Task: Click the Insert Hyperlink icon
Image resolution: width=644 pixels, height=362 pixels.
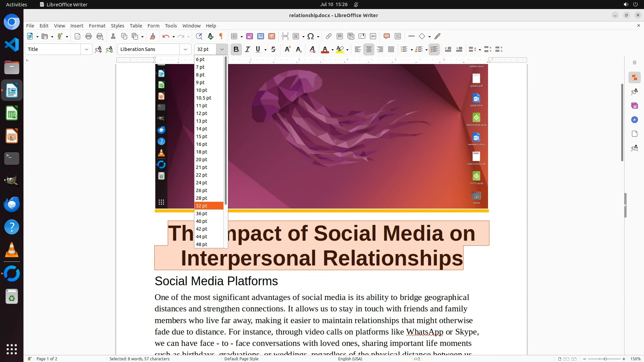Action: click(329, 37)
